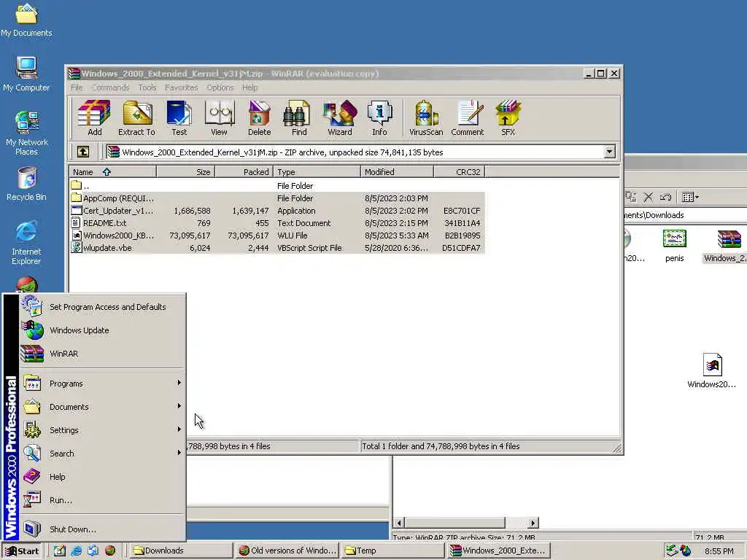Select My Network Places desktop icon
Image resolution: width=747 pixels, height=560 pixels.
(x=26, y=133)
